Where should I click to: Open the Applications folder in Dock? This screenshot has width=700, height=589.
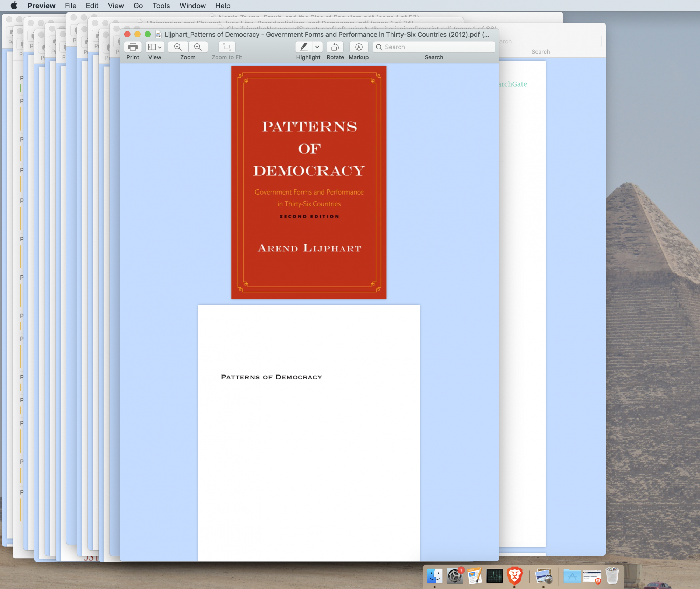pos(572,576)
